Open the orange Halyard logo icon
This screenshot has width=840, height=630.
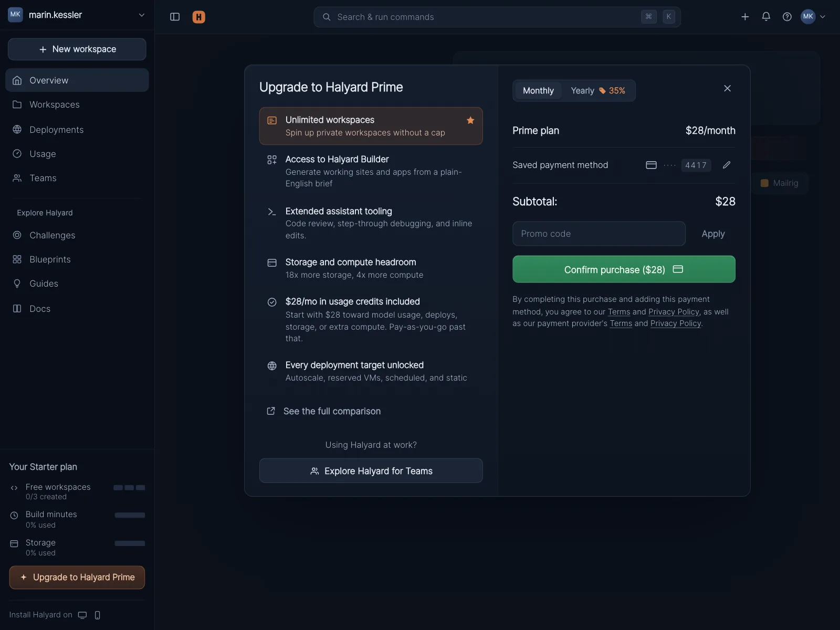click(199, 17)
